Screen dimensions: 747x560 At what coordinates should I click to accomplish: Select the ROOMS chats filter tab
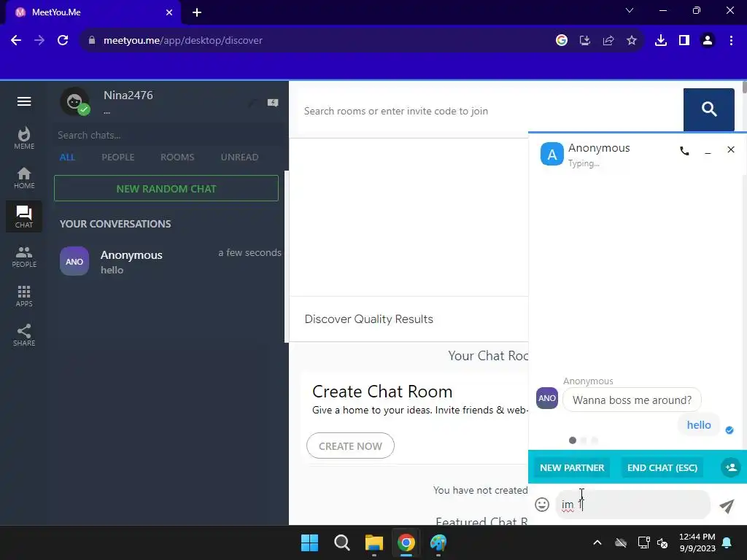click(177, 157)
